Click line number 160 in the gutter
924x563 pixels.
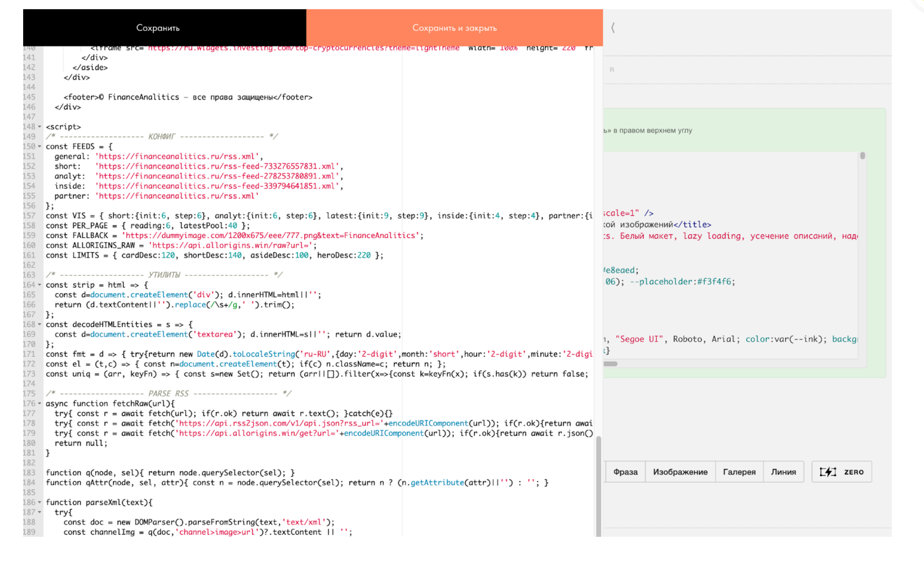pos(29,245)
